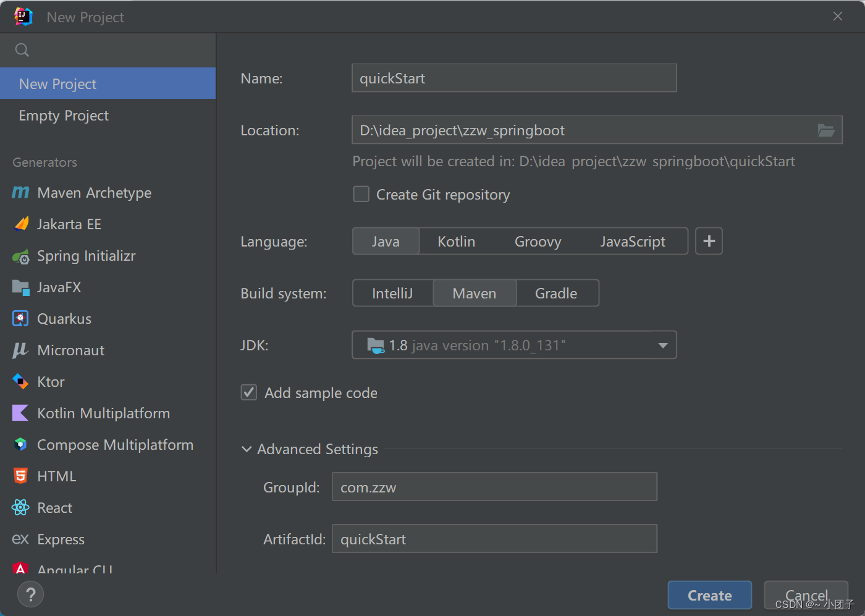The width and height of the screenshot is (865, 616).
Task: Click the Kotlin Multiplatform K icon
Action: point(20,413)
